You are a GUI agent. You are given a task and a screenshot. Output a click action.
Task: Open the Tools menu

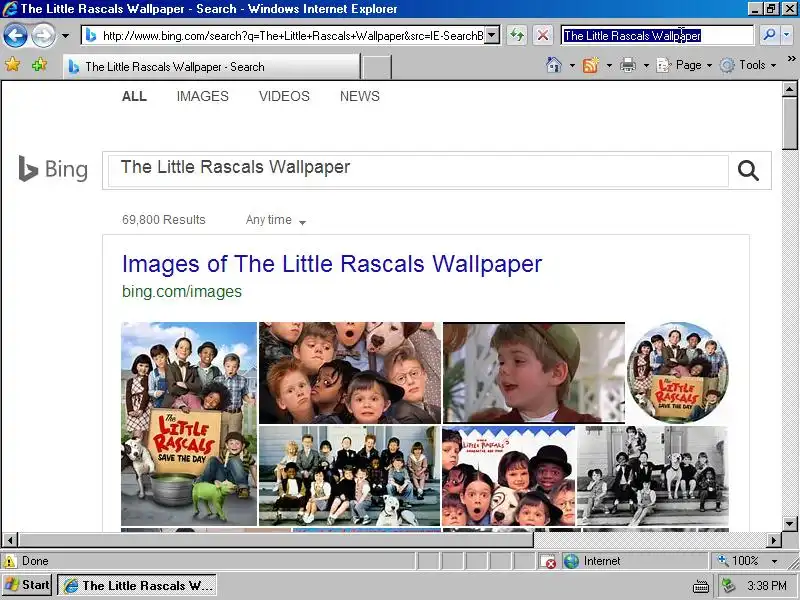(748, 65)
